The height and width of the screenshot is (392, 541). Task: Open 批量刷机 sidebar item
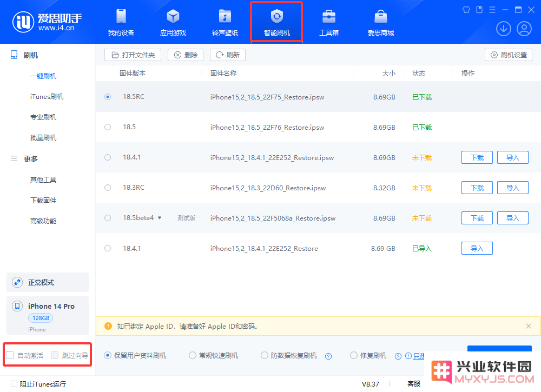(x=43, y=138)
